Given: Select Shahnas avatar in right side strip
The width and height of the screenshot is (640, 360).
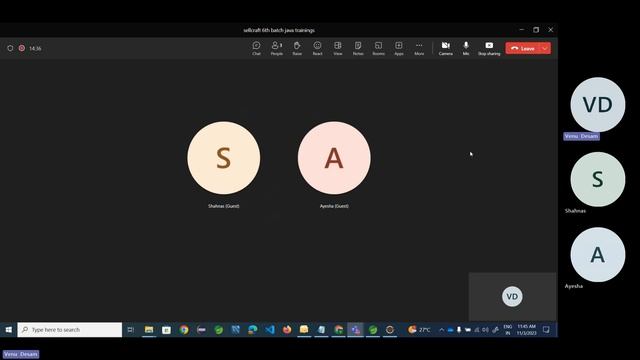Looking at the screenshot, I should point(598,179).
